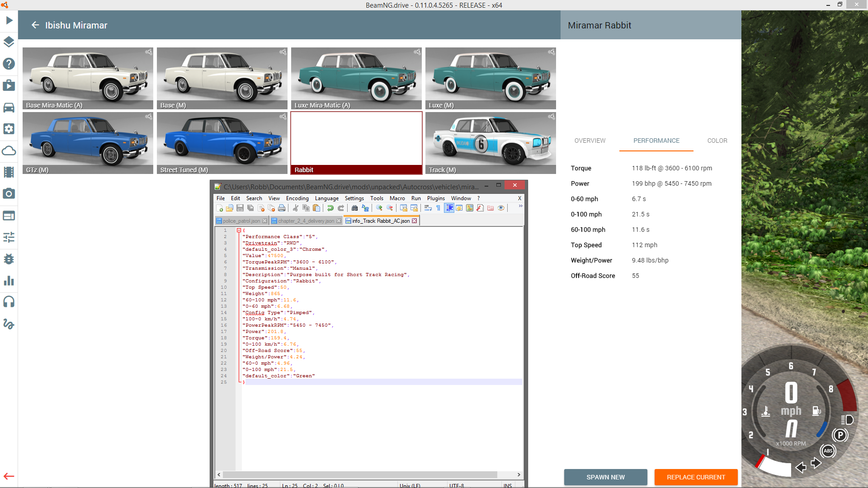The image size is (868, 488).
Task: Switch to the Color tab
Action: (x=717, y=141)
